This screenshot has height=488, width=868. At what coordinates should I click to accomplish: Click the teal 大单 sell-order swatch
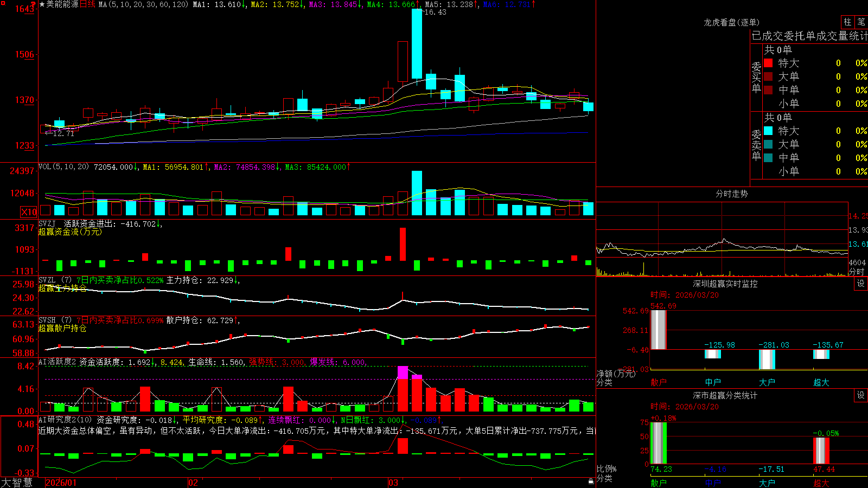[x=768, y=144]
